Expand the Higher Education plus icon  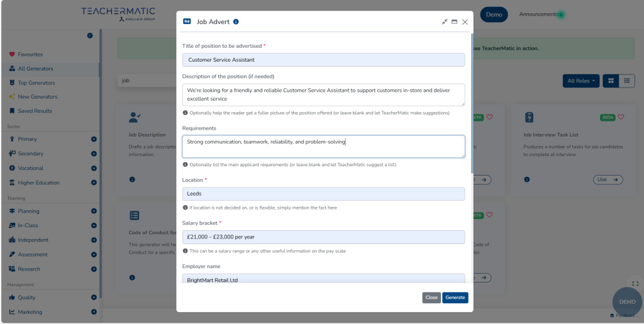(x=94, y=182)
